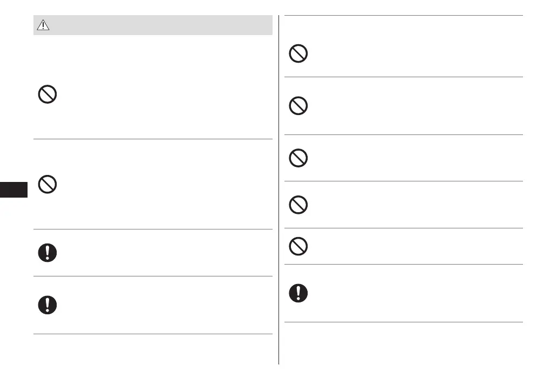Select the third prohibition icon in right column
The height and width of the screenshot is (392, 557).
(x=298, y=158)
